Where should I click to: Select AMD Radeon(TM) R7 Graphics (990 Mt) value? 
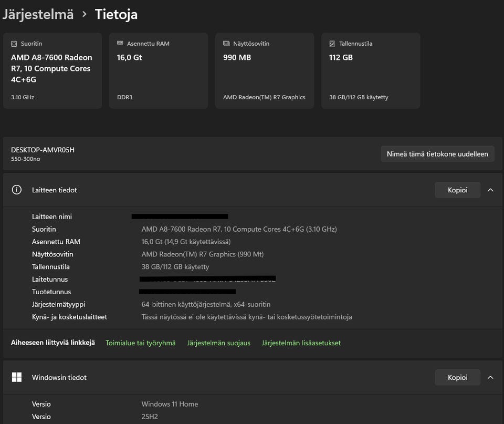tap(203, 254)
